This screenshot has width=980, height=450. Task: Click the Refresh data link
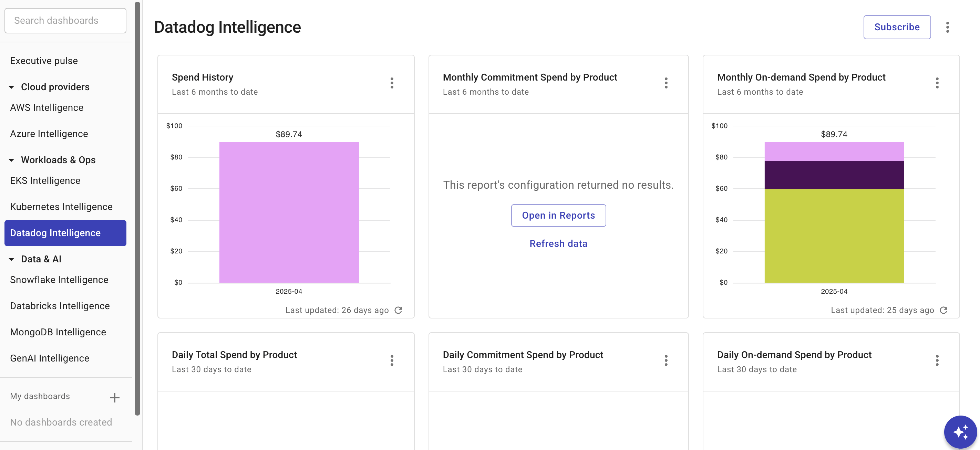558,243
